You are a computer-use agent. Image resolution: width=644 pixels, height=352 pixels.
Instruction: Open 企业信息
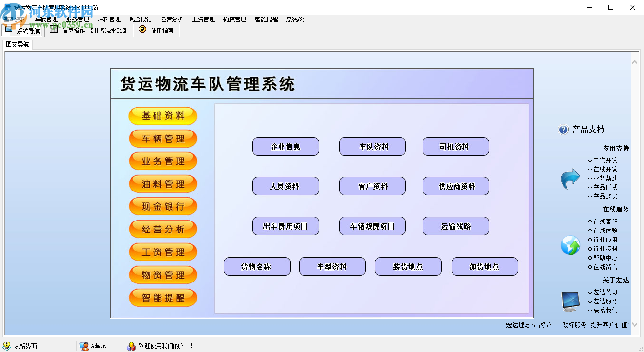(x=286, y=146)
